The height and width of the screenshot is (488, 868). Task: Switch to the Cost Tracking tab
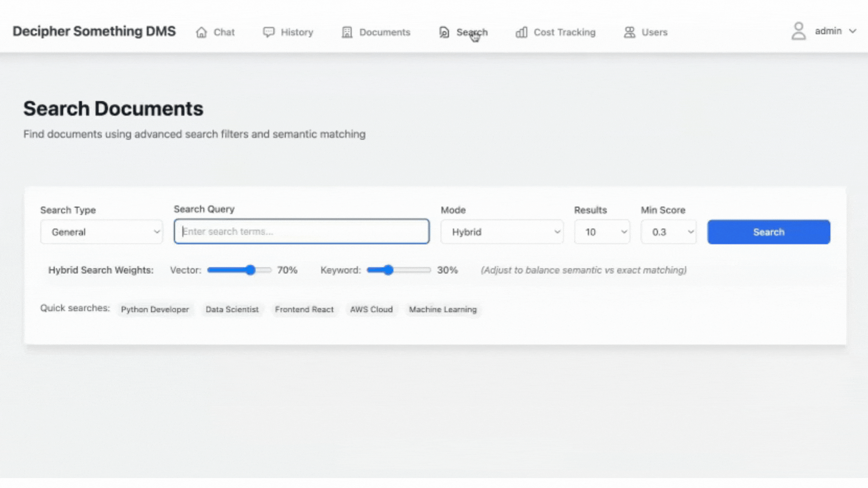pos(564,33)
